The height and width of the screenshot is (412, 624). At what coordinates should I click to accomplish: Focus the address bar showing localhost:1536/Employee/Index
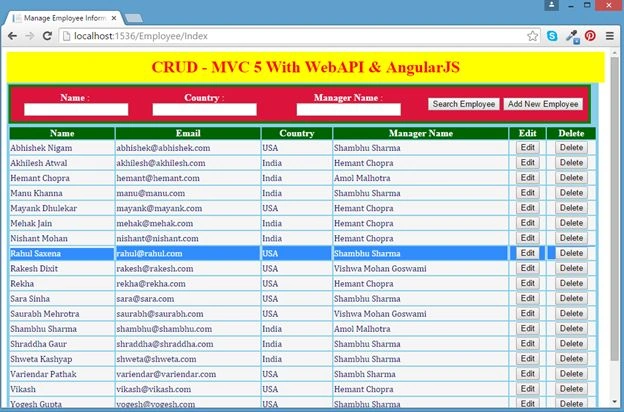[294, 36]
